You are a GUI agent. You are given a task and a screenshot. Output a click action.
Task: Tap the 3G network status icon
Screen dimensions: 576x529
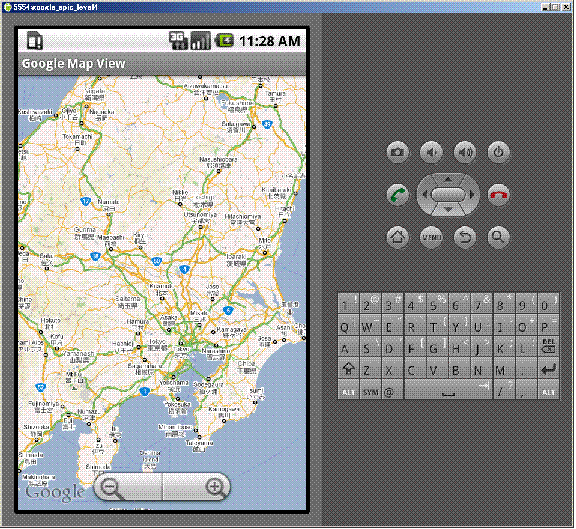pyautogui.click(x=178, y=41)
